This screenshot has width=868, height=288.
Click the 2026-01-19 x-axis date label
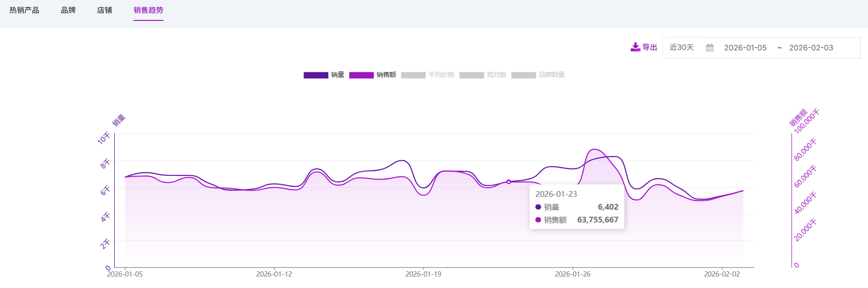point(423,274)
